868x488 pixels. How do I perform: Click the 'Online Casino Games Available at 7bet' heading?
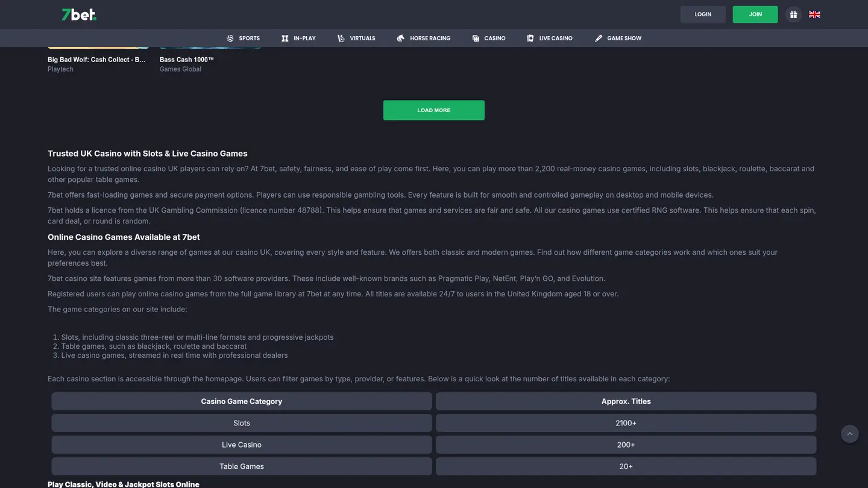pos(124,237)
